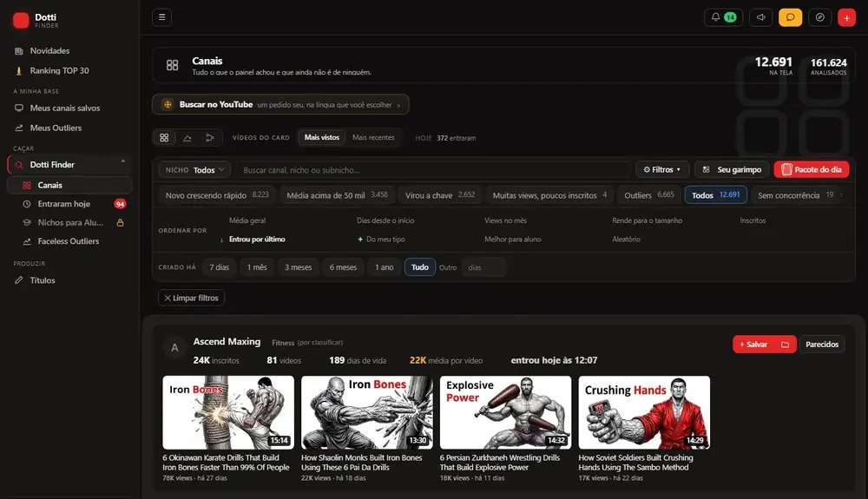Select the third view mode icon

(x=210, y=138)
